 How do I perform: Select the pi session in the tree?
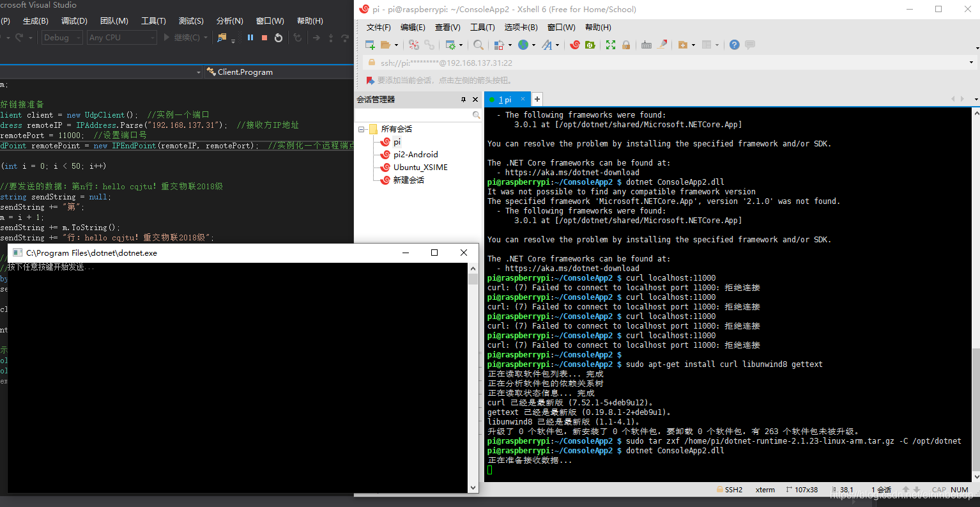397,142
